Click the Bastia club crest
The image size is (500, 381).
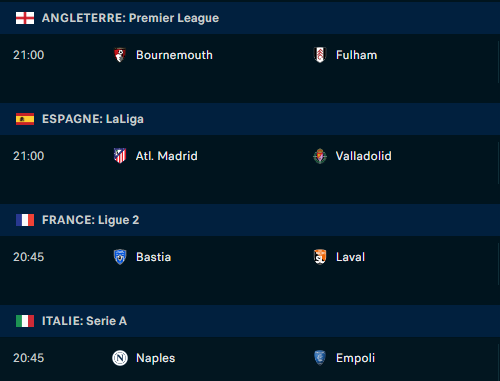click(x=120, y=257)
